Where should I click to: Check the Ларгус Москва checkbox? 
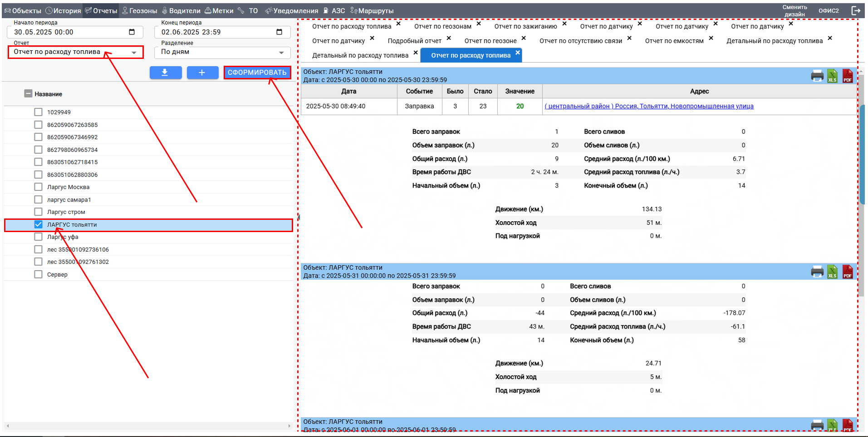pos(39,187)
